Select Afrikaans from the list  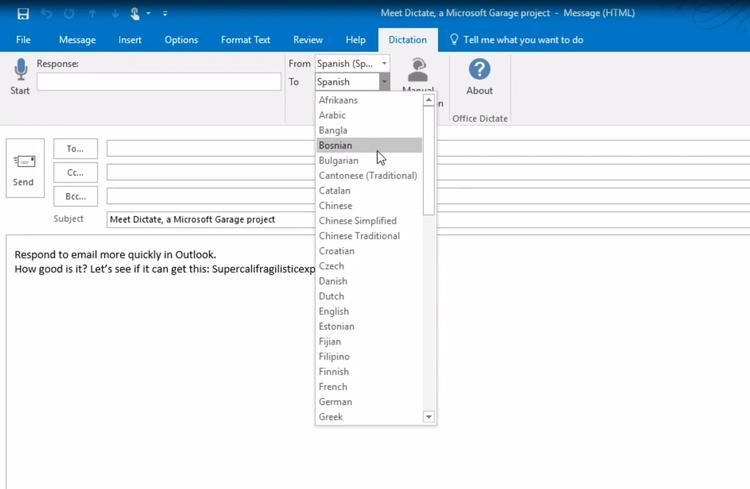coord(369,100)
